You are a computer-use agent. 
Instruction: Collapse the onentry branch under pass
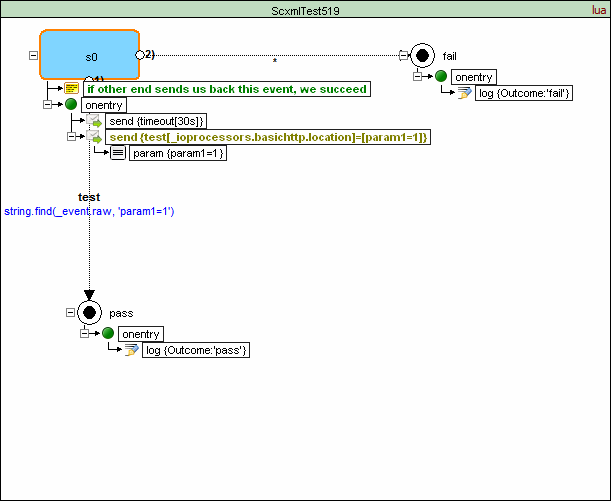86,333
